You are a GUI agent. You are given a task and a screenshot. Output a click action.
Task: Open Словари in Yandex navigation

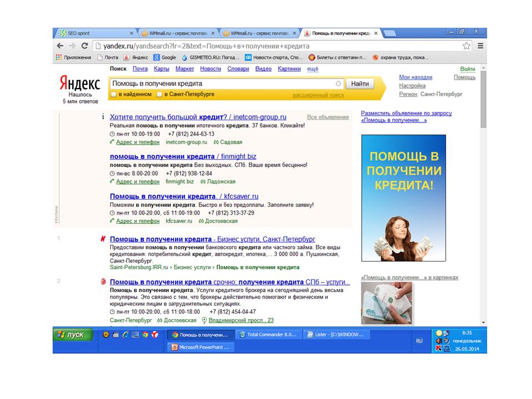coord(238,69)
